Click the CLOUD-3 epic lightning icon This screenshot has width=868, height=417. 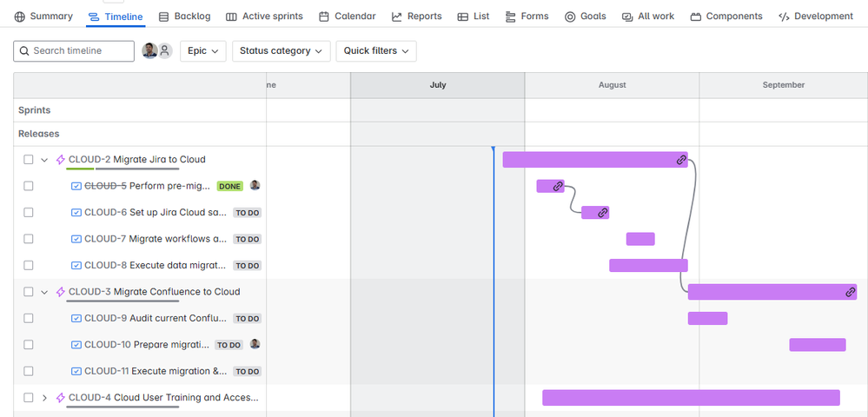click(x=61, y=292)
